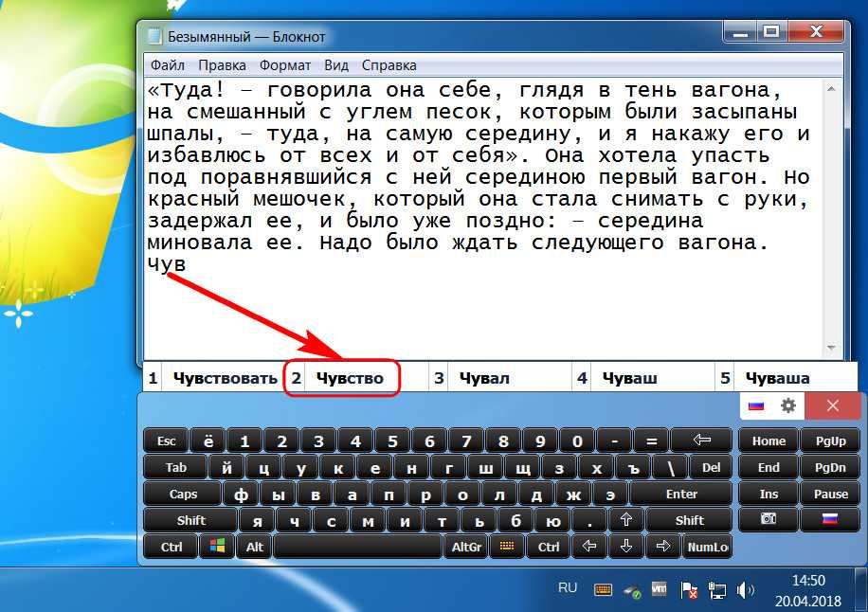Open the RU language selector in taskbar
868x612 pixels.
[x=568, y=588]
